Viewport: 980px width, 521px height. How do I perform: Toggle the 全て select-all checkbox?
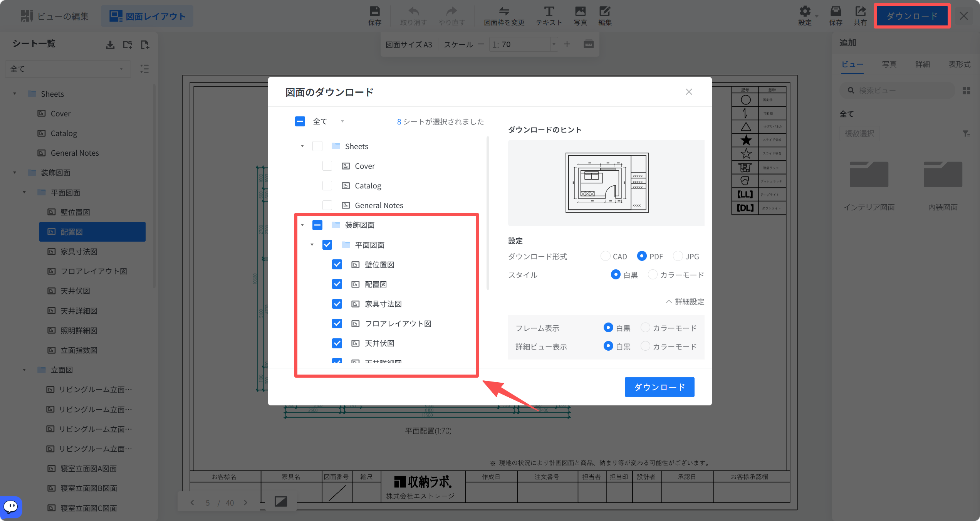[x=300, y=121]
